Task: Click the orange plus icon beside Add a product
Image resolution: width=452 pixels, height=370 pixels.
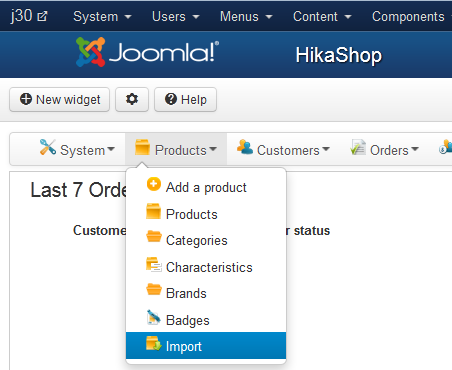Action: 154,184
